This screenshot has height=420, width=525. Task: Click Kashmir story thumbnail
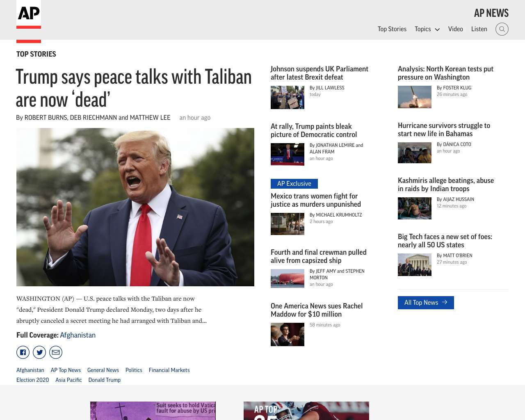tap(415, 208)
